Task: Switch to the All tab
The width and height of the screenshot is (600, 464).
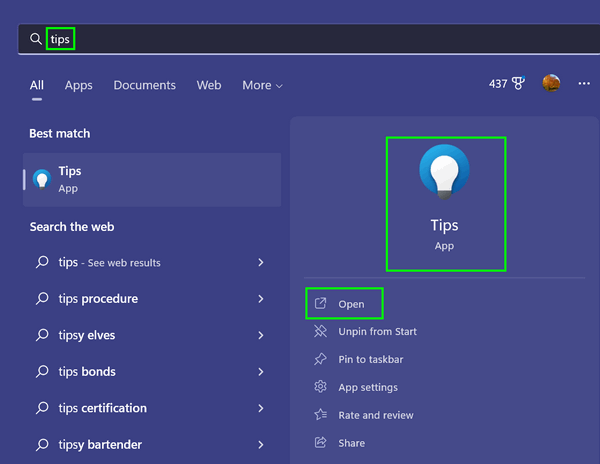Action: [37, 85]
